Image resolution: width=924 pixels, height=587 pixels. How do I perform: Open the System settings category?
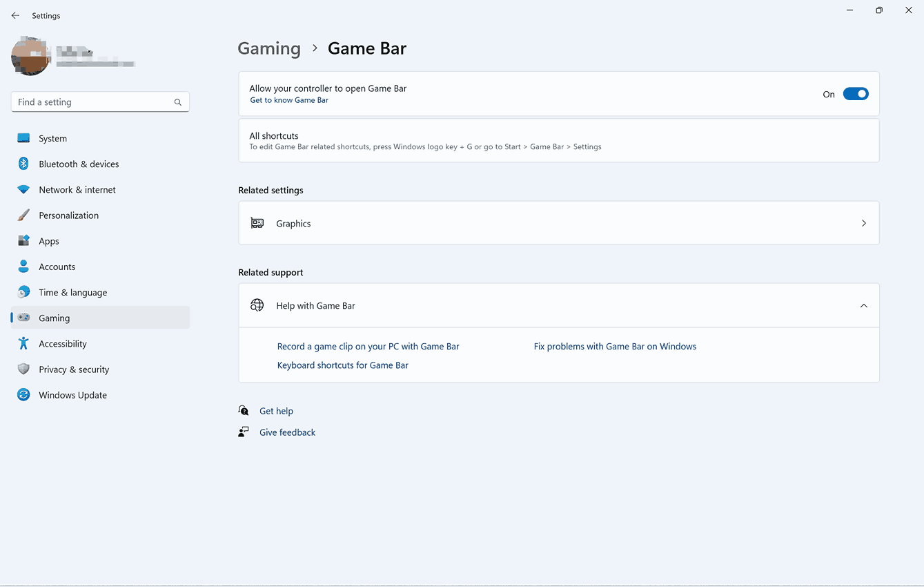point(100,138)
